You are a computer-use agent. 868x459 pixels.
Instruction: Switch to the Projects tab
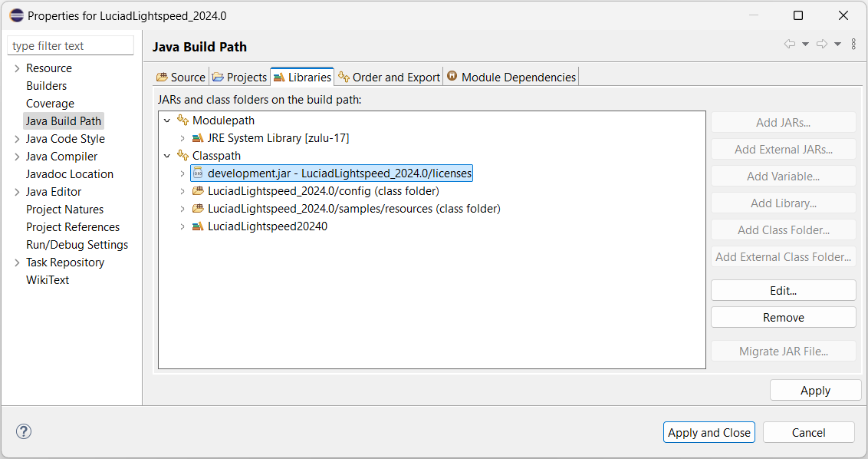[240, 77]
